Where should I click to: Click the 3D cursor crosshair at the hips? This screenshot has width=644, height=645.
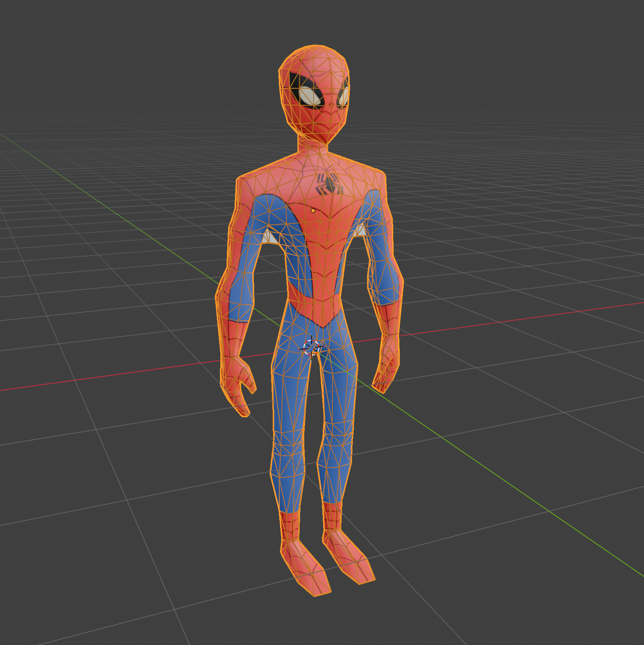(311, 348)
